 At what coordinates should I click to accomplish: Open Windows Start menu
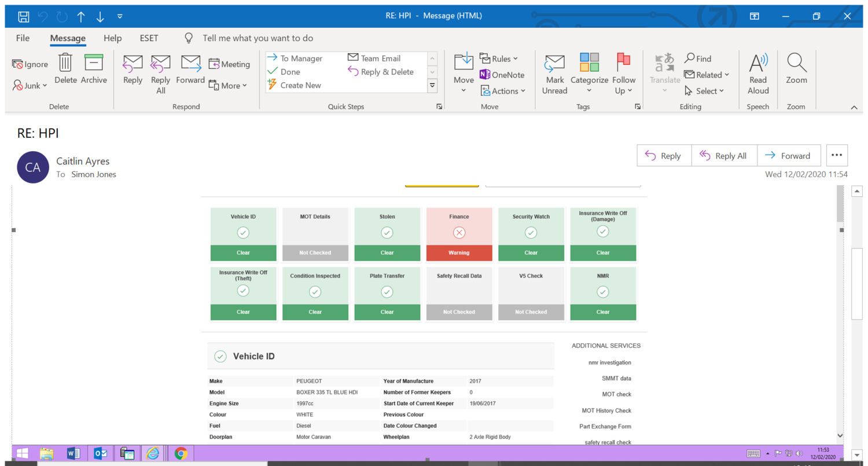pos(23,453)
